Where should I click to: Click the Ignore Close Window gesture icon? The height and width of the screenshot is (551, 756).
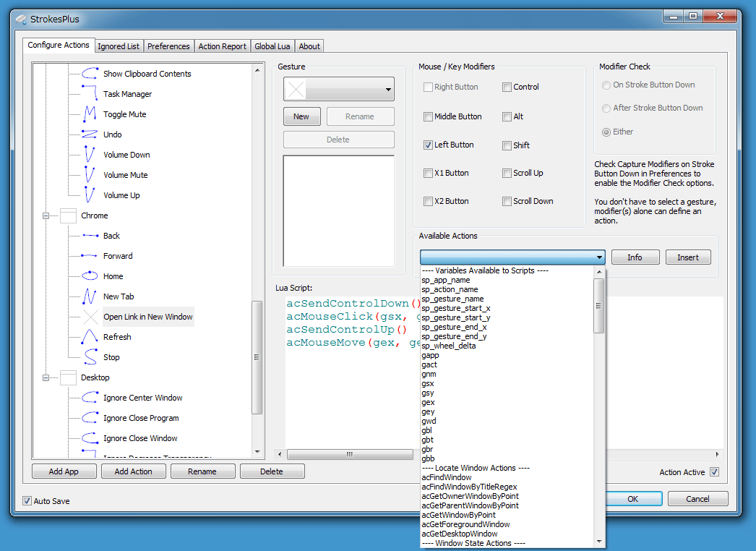coord(90,438)
